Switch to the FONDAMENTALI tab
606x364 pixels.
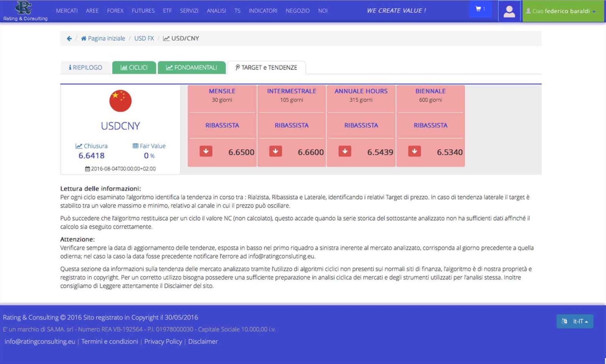[192, 67]
